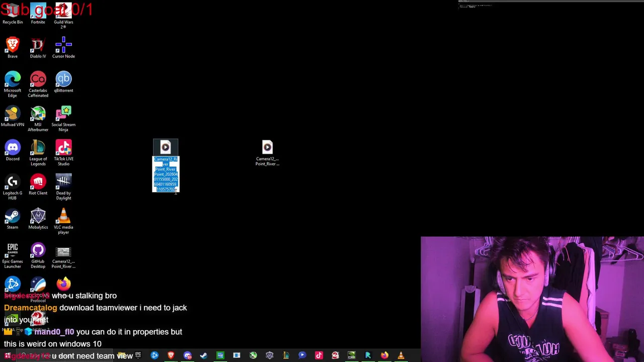Open the Recycle Bin desktop icon

tap(13, 14)
